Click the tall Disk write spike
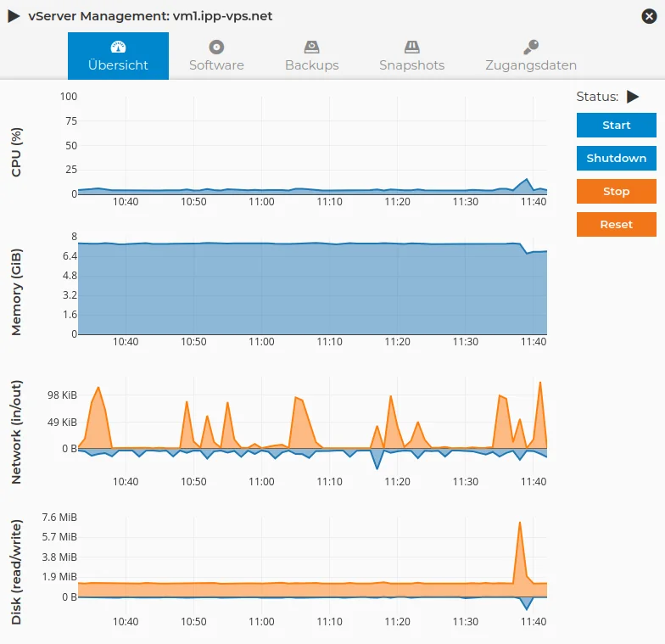The width and height of the screenshot is (665, 644). pyautogui.click(x=520, y=526)
